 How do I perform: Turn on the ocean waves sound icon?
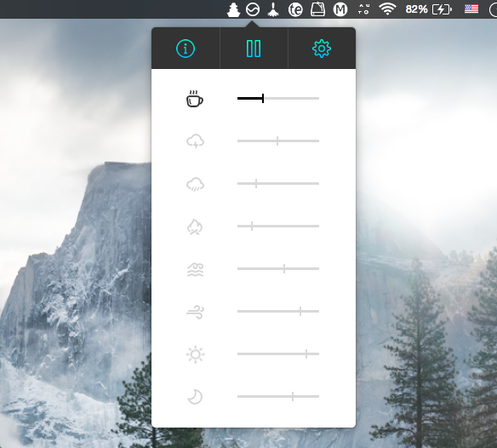pyautogui.click(x=195, y=270)
